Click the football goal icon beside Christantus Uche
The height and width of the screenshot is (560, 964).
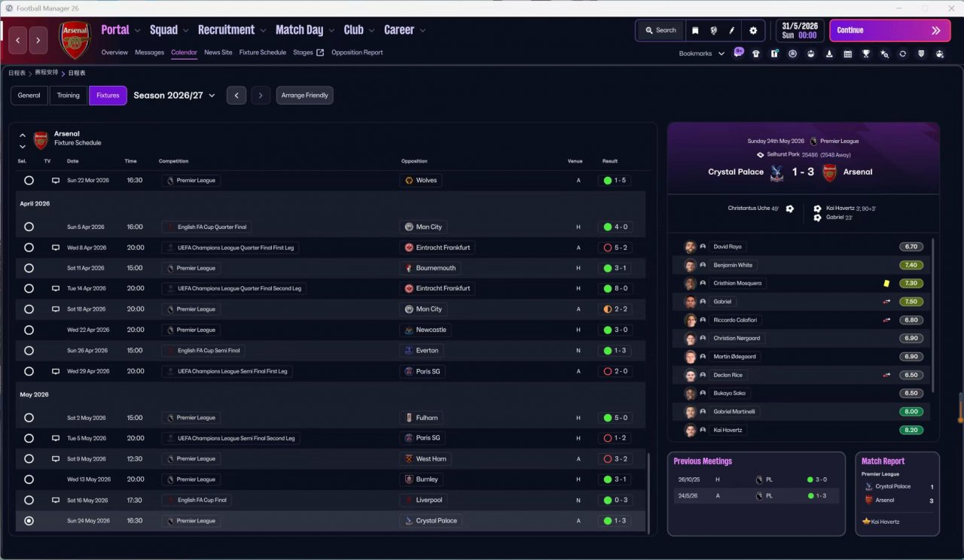tap(789, 208)
